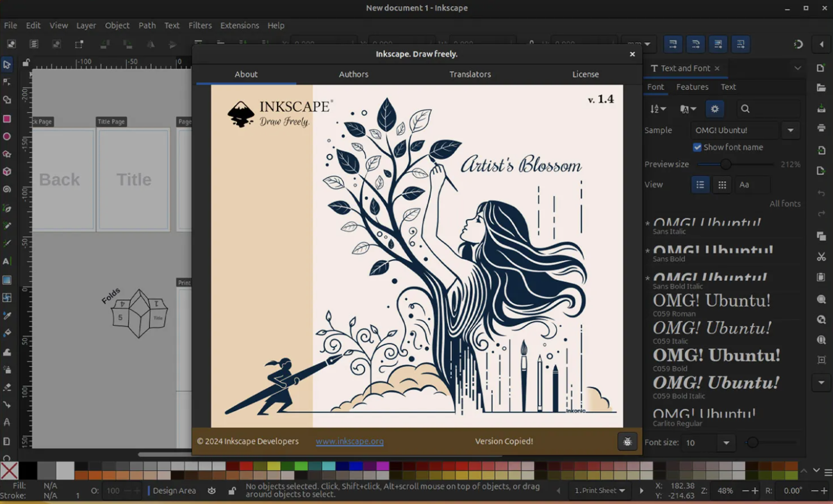Select the Dropper color picker tool
The image size is (833, 504).
(x=6, y=315)
